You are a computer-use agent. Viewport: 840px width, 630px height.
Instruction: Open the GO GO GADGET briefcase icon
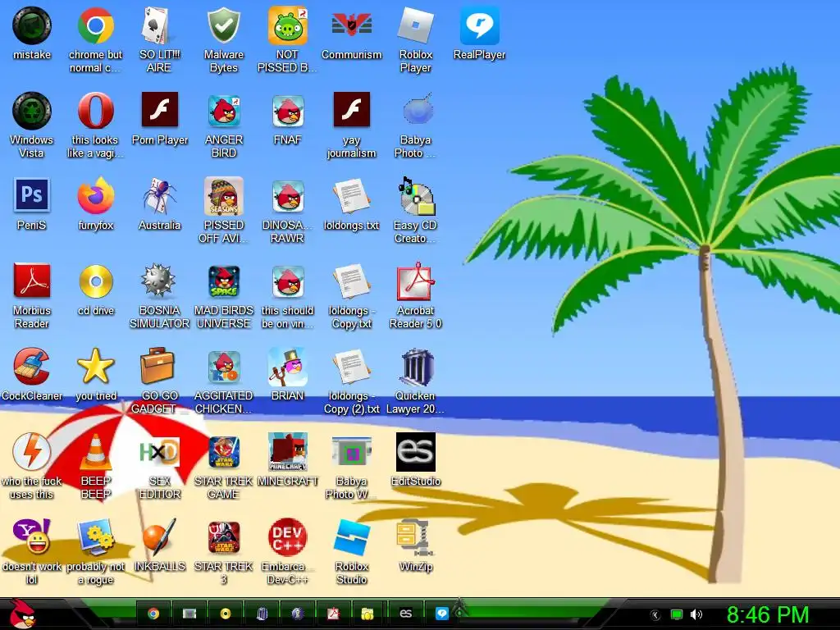point(158,367)
